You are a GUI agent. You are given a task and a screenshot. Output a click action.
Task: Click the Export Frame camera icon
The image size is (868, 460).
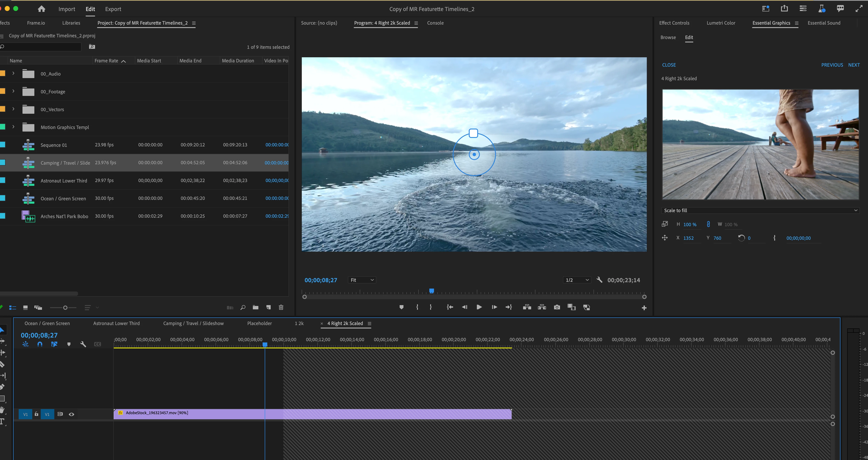tap(557, 307)
